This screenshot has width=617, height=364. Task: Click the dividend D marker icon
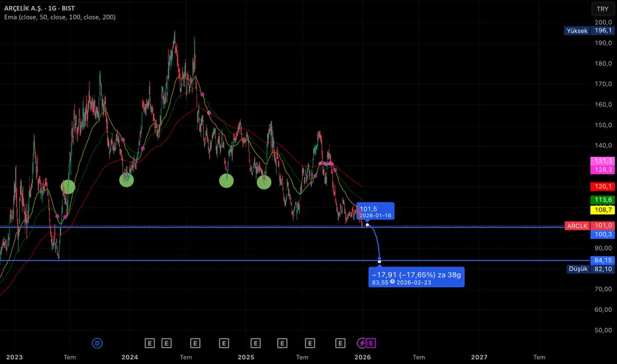pyautogui.click(x=97, y=343)
